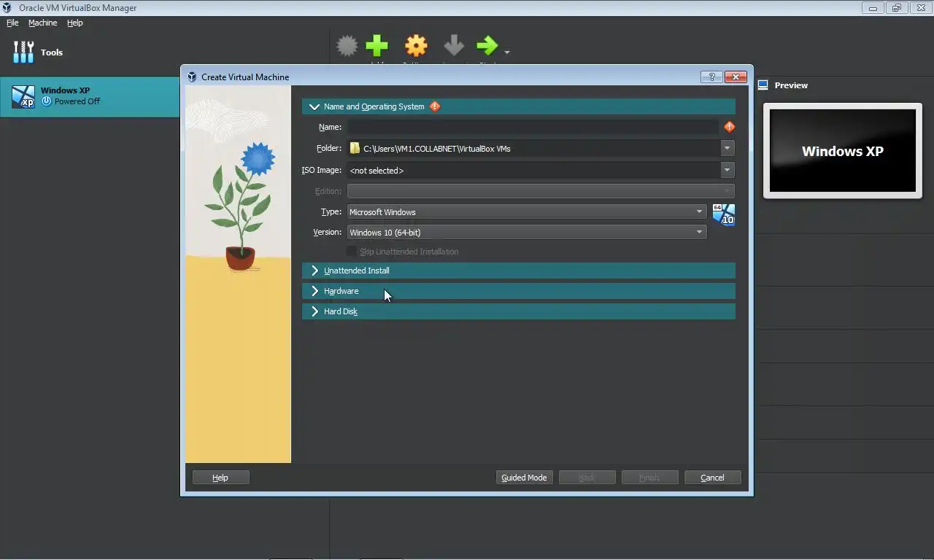
Task: Open the Machine menu
Action: coord(42,23)
